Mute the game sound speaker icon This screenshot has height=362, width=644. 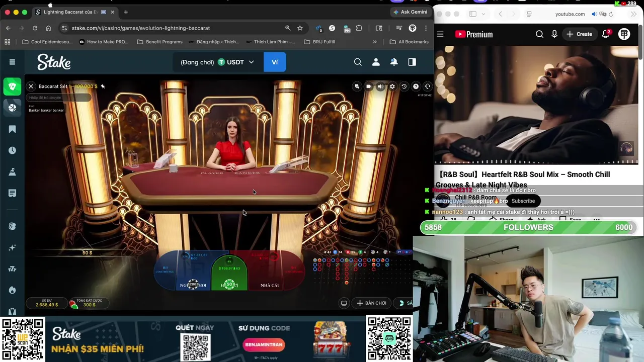tap(380, 86)
